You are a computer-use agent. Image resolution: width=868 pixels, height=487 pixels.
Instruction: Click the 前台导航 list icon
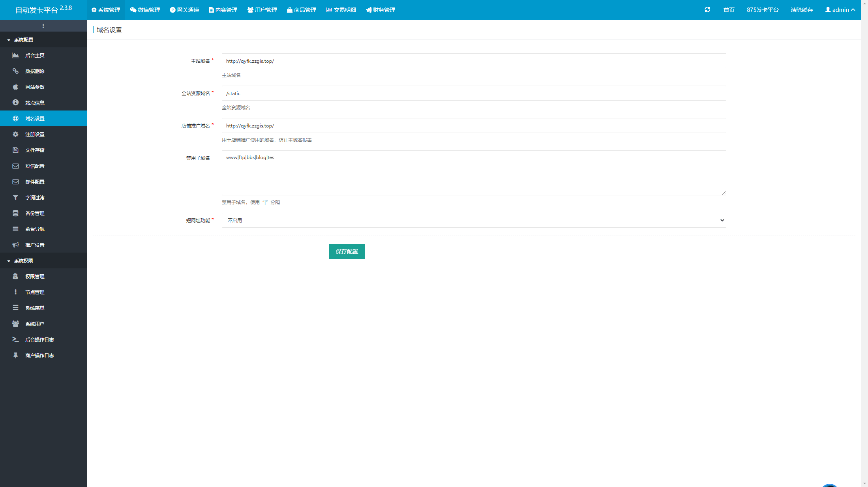(15, 229)
